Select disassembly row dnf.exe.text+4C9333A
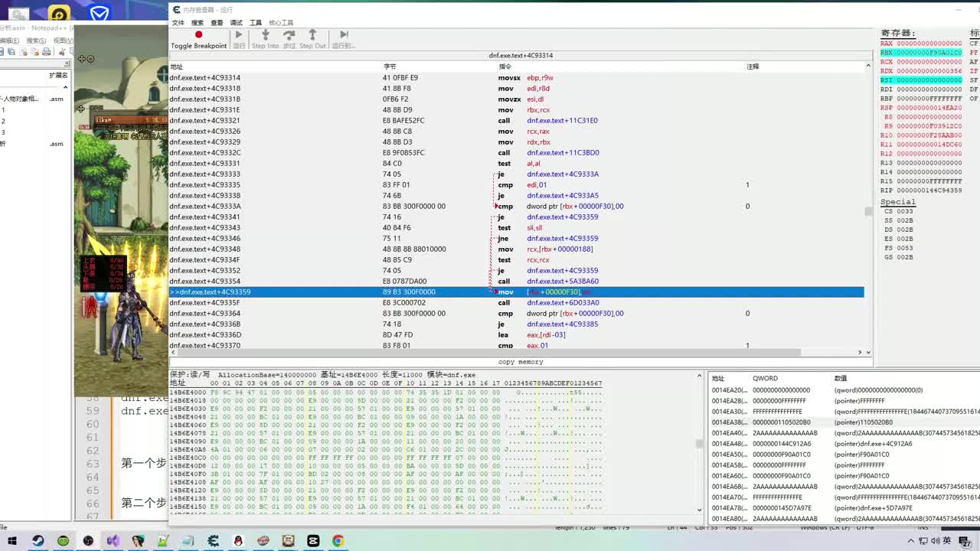The width and height of the screenshot is (980, 551). pos(517,206)
